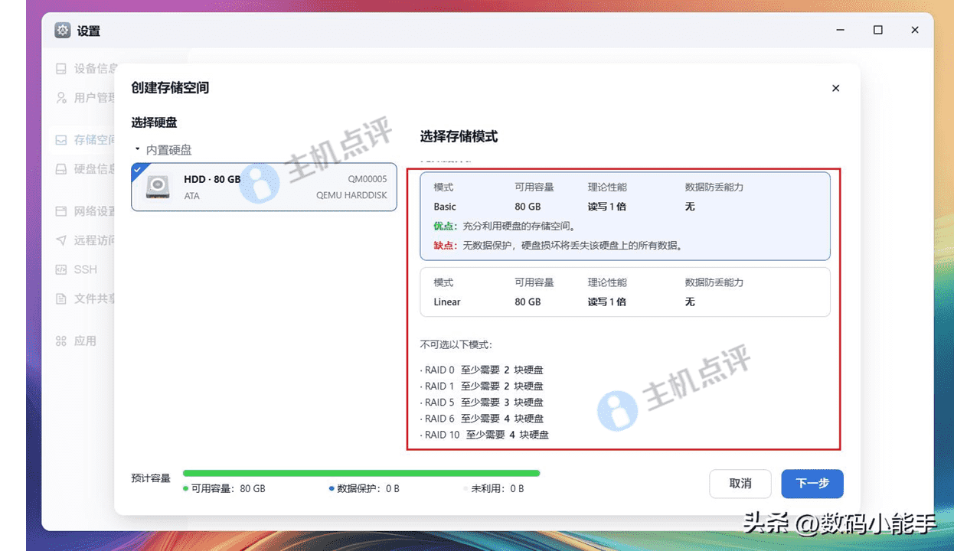Select the Basic storage mode card

pos(625,216)
